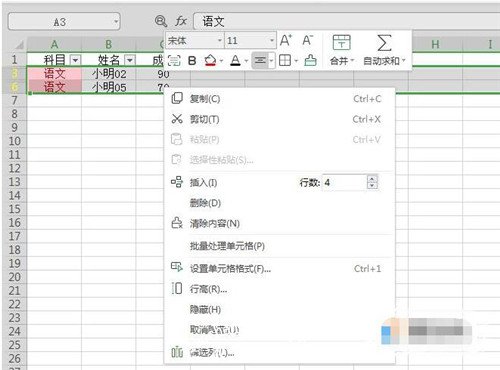500x370 pixels.
Task: Click the zoom magnifier icon beside fx
Action: point(161,21)
